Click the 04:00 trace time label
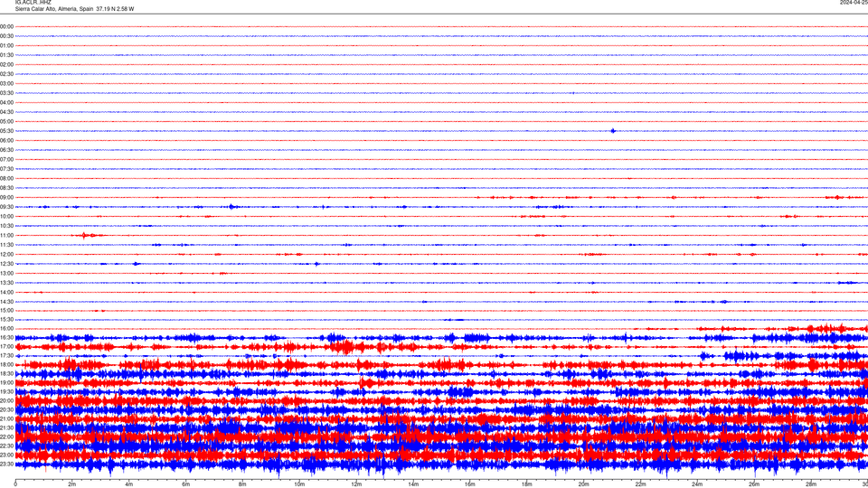The height and width of the screenshot is (488, 868). (6, 102)
